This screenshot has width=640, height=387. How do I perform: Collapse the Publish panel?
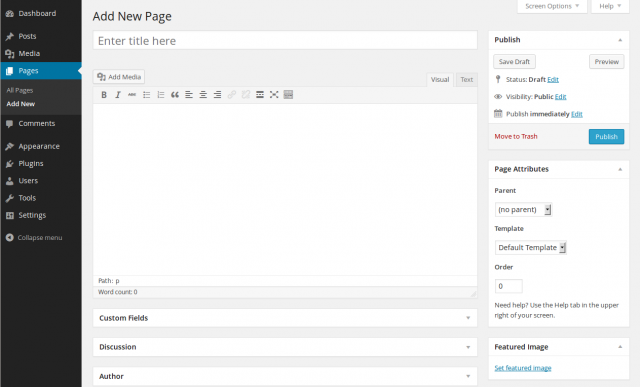(x=620, y=40)
